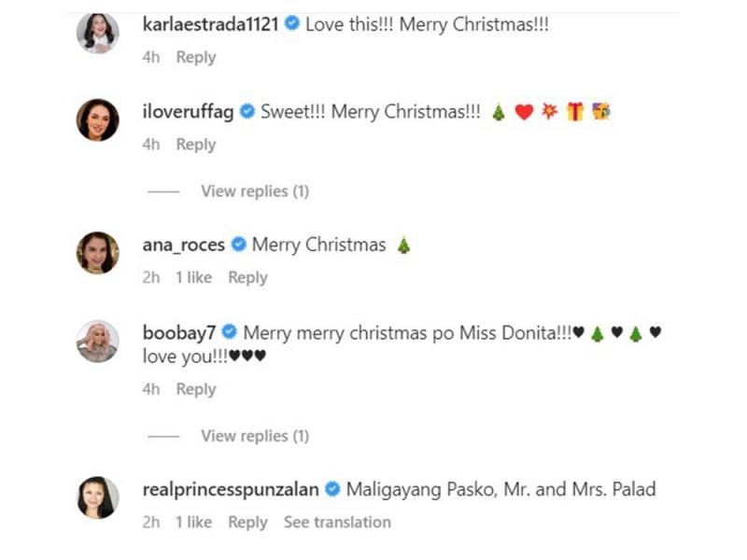Expand replies under boobay7's comment

point(254,436)
